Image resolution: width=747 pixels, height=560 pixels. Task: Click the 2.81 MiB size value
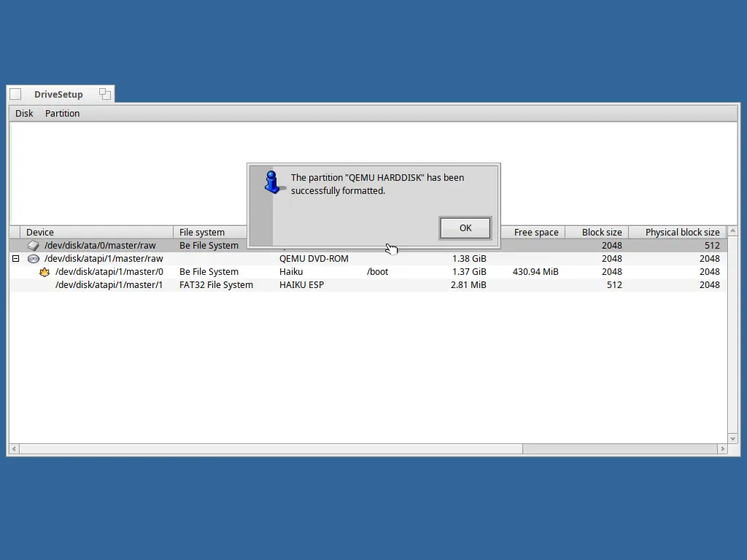(x=469, y=285)
